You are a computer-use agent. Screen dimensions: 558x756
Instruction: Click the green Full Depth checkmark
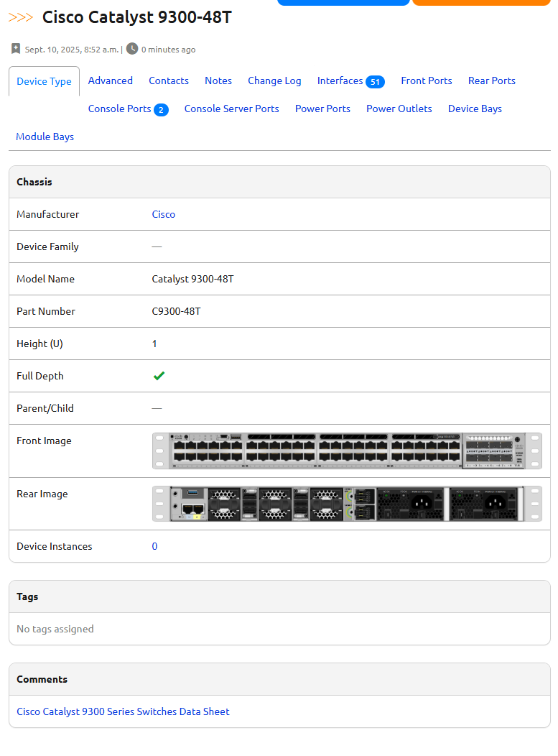pos(159,376)
